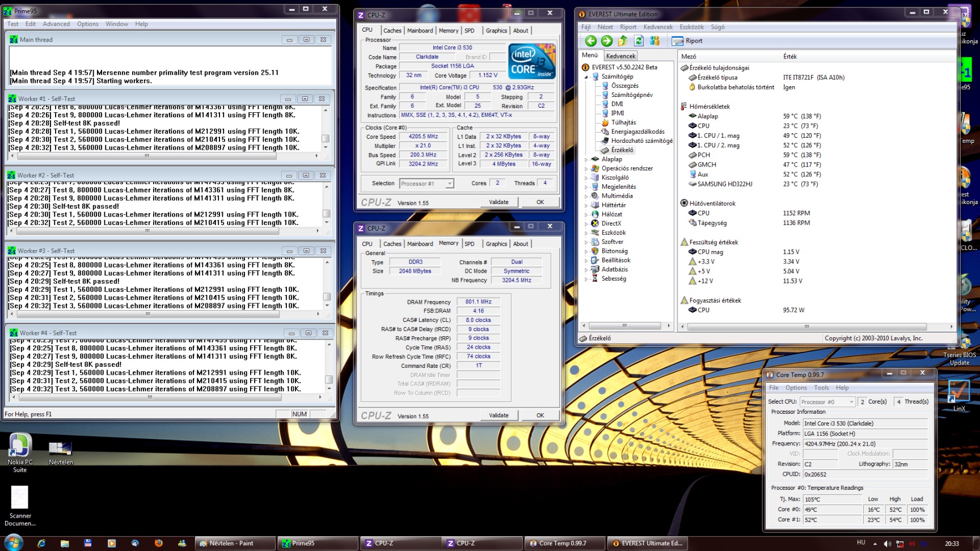Expand the Kiszolgáló tree node
This screenshot has height=551, width=980.
point(586,177)
